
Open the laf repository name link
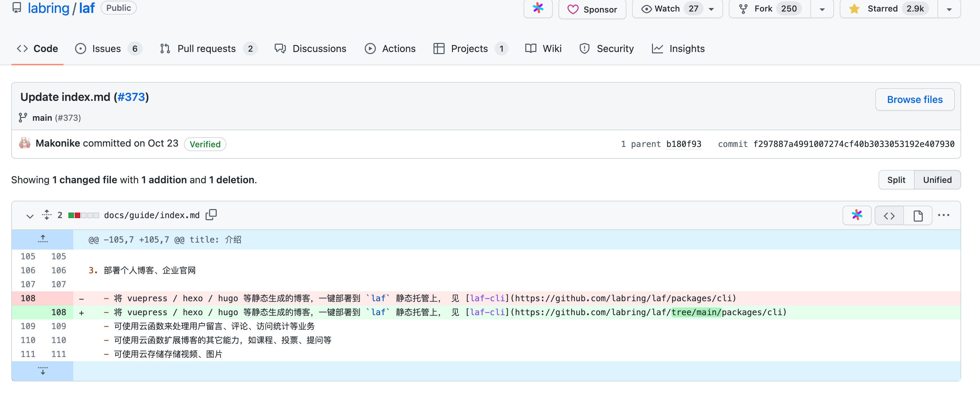pos(87,8)
